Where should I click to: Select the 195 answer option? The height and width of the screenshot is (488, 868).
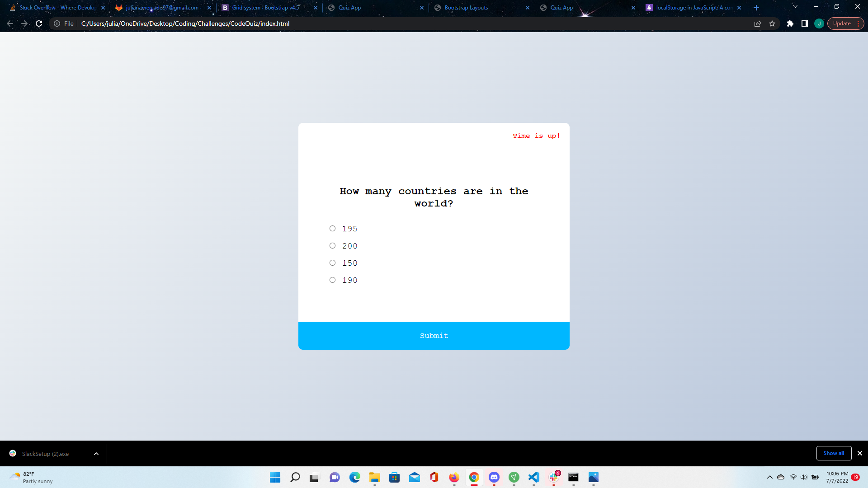(332, 228)
